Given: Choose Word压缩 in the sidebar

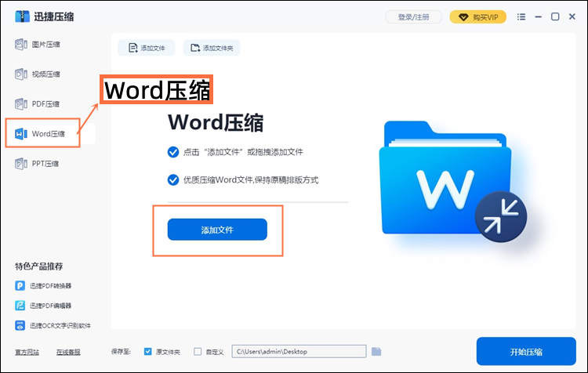Looking at the screenshot, I should point(40,133).
